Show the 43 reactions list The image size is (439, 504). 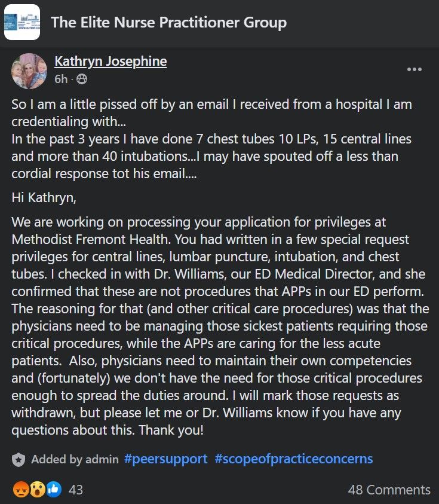pyautogui.click(x=76, y=490)
